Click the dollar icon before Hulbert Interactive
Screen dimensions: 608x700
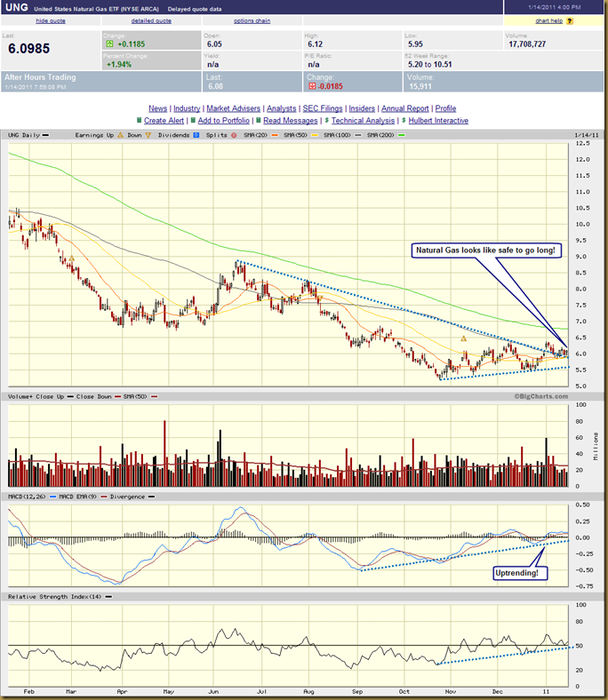[404, 120]
